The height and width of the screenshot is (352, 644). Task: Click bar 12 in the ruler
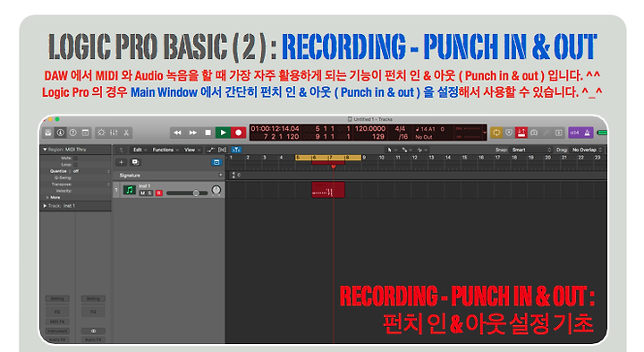415,158
